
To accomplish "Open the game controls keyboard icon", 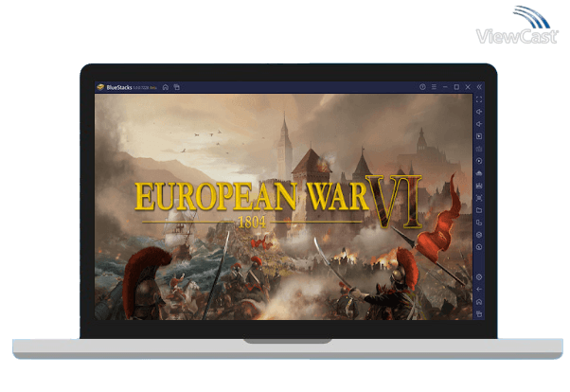I will click(x=479, y=149).
